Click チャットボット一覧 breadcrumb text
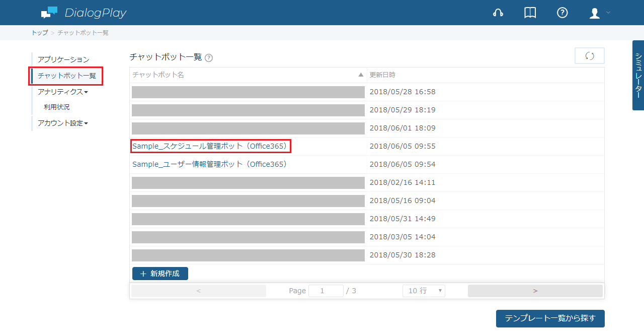 [83, 33]
